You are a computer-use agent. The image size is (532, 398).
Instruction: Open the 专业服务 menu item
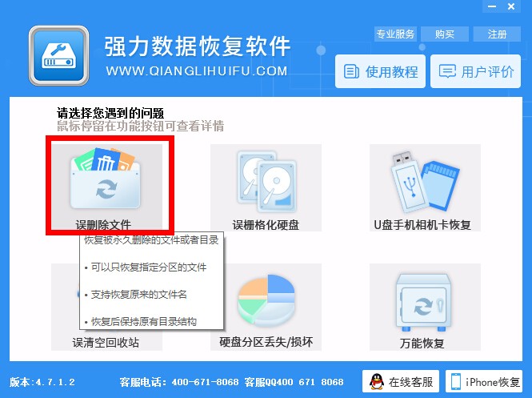coord(395,34)
